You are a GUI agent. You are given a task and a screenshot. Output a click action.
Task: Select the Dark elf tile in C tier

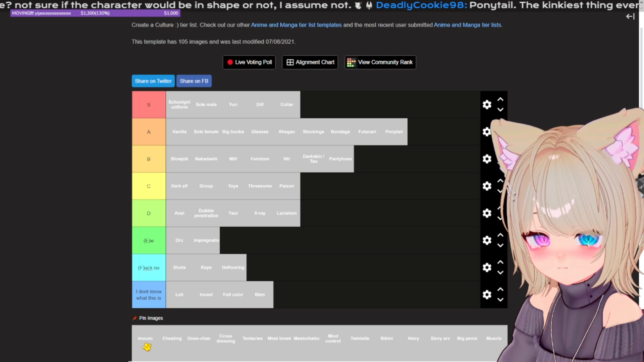pos(179,186)
